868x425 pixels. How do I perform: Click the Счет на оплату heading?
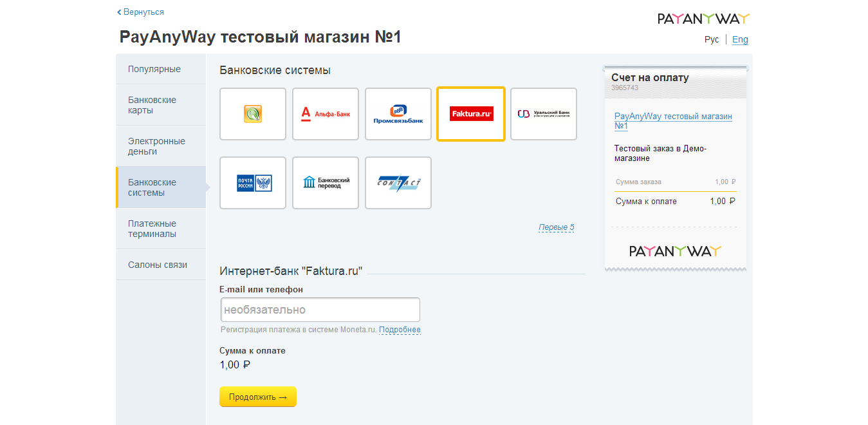(x=650, y=77)
